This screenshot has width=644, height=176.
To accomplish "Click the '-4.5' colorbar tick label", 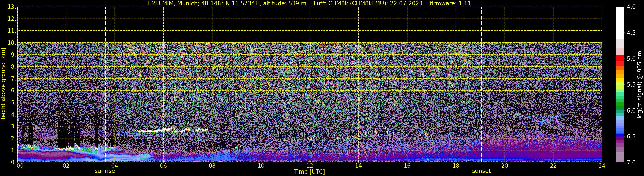I will click(630, 33).
